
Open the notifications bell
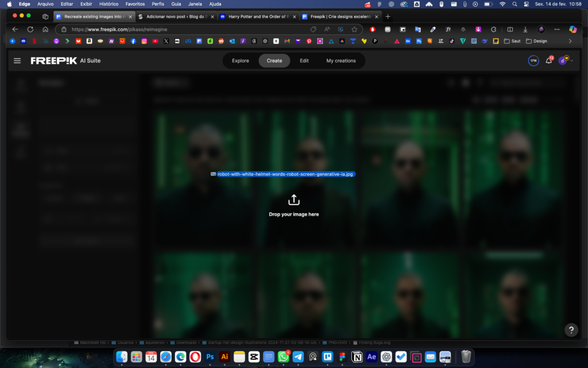click(548, 60)
